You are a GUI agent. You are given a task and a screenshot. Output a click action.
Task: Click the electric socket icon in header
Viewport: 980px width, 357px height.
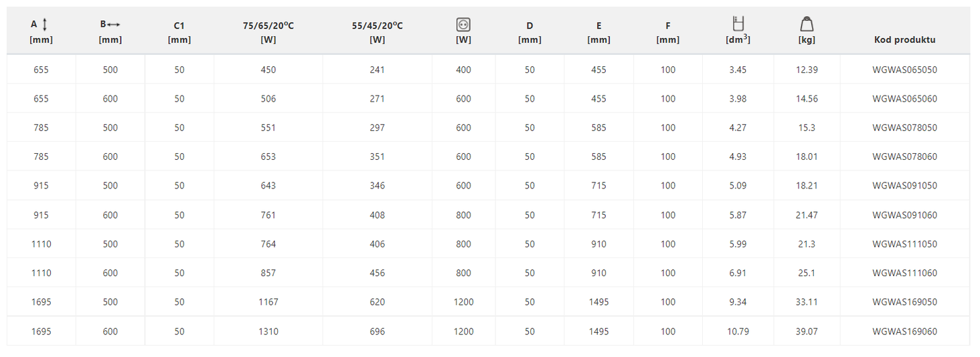point(463,25)
